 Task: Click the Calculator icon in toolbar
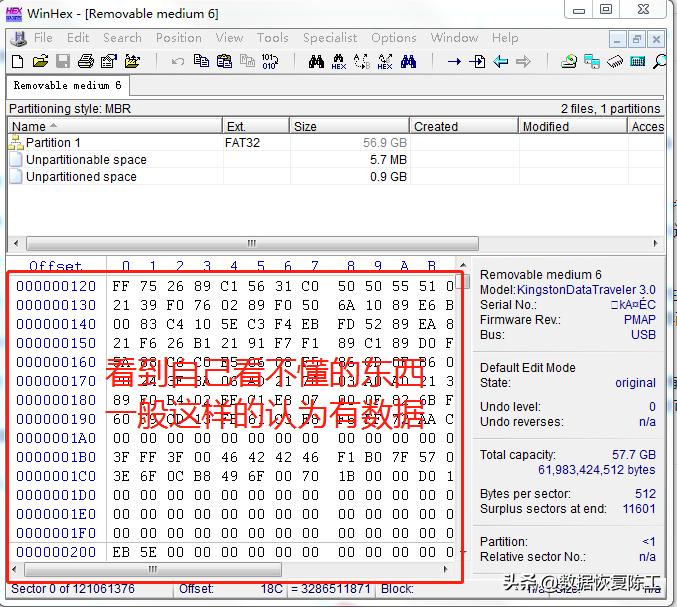pos(638,62)
